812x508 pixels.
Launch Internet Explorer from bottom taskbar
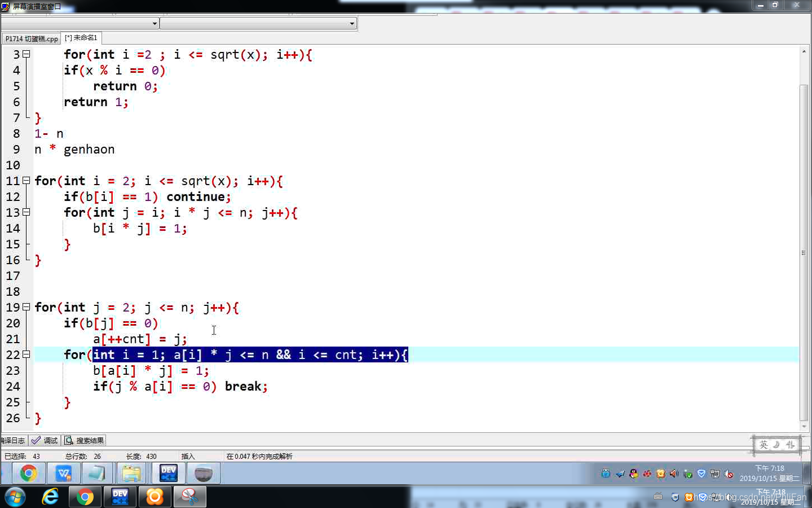click(x=50, y=497)
